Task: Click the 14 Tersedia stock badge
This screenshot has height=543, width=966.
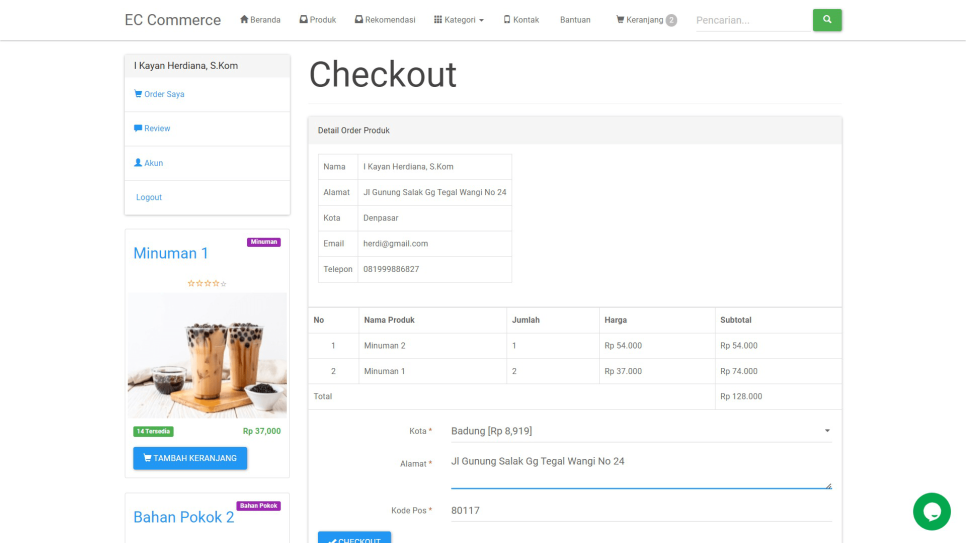Action: coord(153,431)
